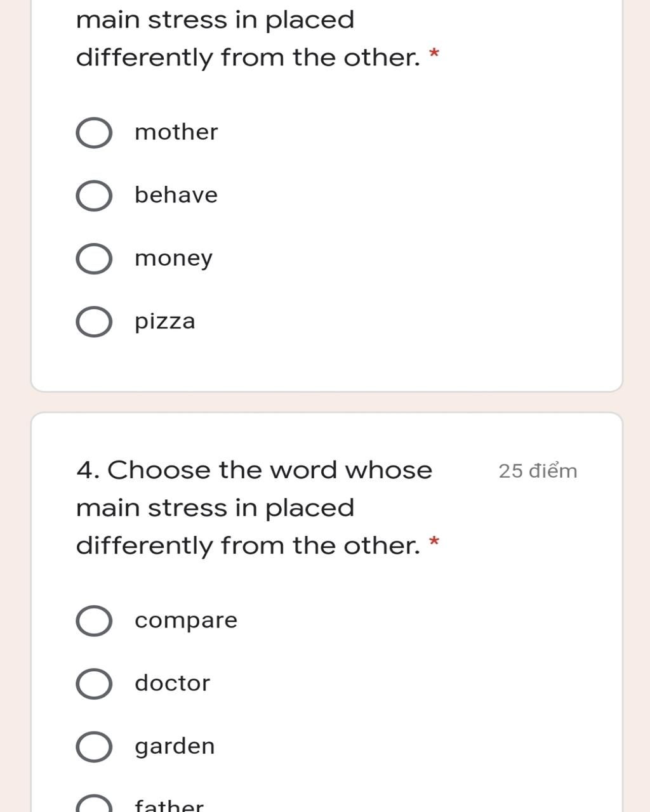The width and height of the screenshot is (650, 812).
Task: Select the radio circle beside garden
Action: (x=94, y=747)
